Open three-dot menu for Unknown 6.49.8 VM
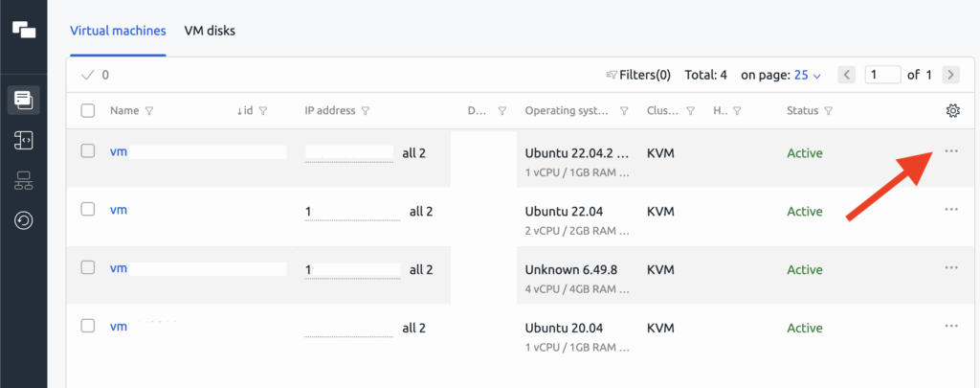This screenshot has width=980, height=388. (950, 268)
